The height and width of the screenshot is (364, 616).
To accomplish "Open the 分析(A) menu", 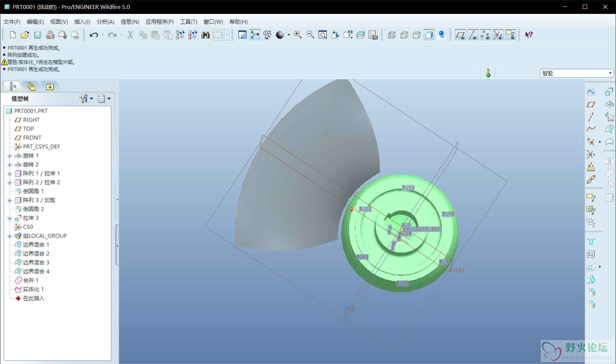I will [106, 22].
